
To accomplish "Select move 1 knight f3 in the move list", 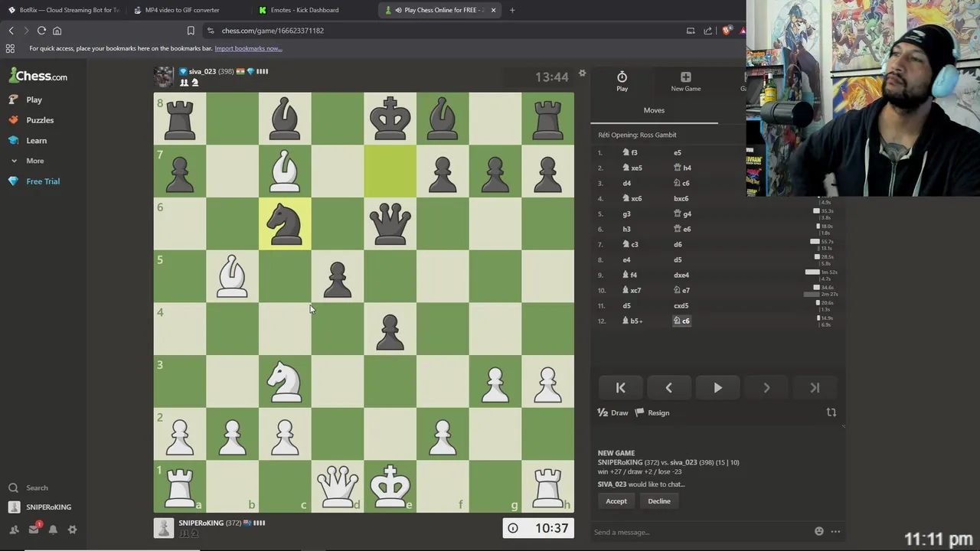I will click(x=630, y=152).
